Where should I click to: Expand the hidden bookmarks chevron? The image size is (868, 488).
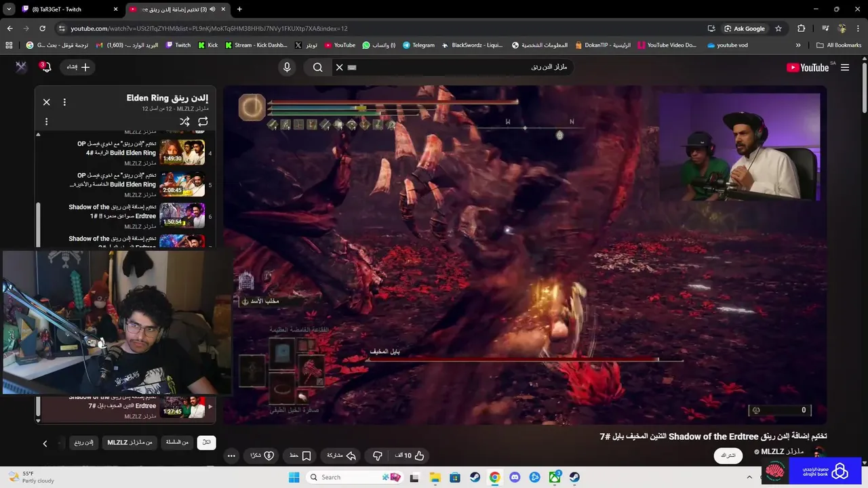[798, 45]
